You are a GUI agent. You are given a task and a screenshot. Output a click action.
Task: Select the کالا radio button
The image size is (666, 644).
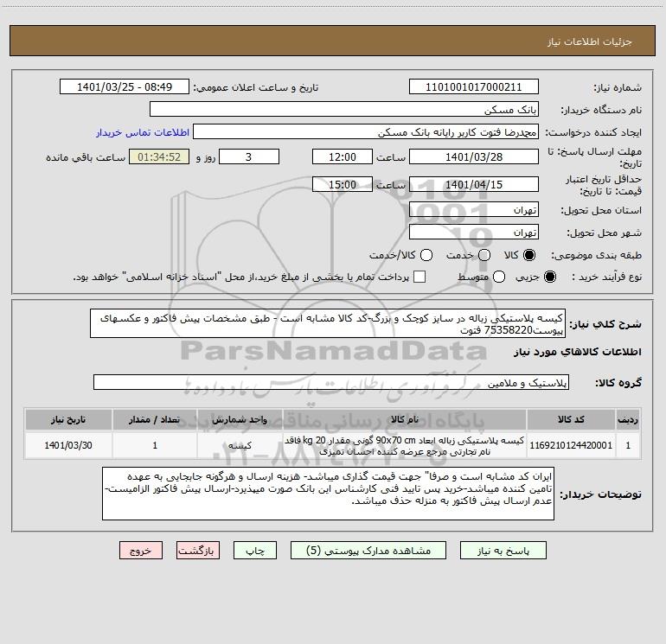pos(529,255)
